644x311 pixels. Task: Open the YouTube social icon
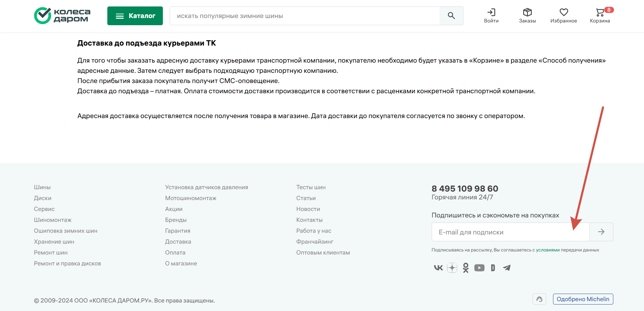point(479,268)
